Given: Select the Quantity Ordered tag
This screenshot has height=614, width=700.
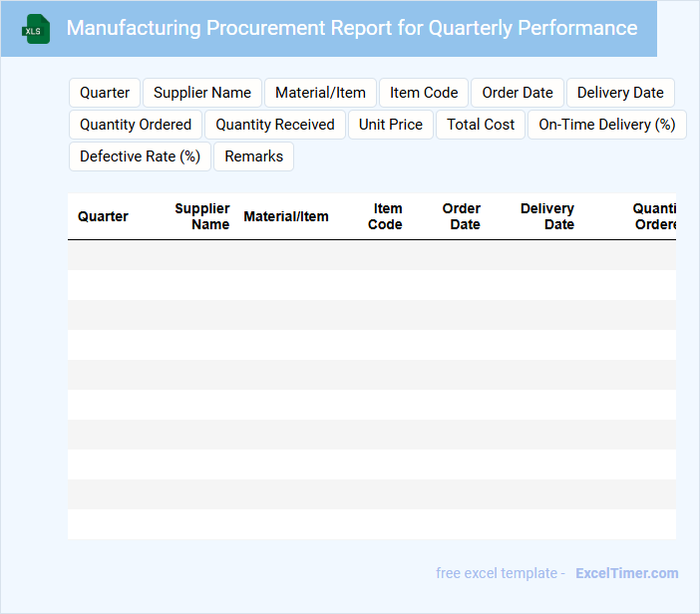Looking at the screenshot, I should pos(136,125).
